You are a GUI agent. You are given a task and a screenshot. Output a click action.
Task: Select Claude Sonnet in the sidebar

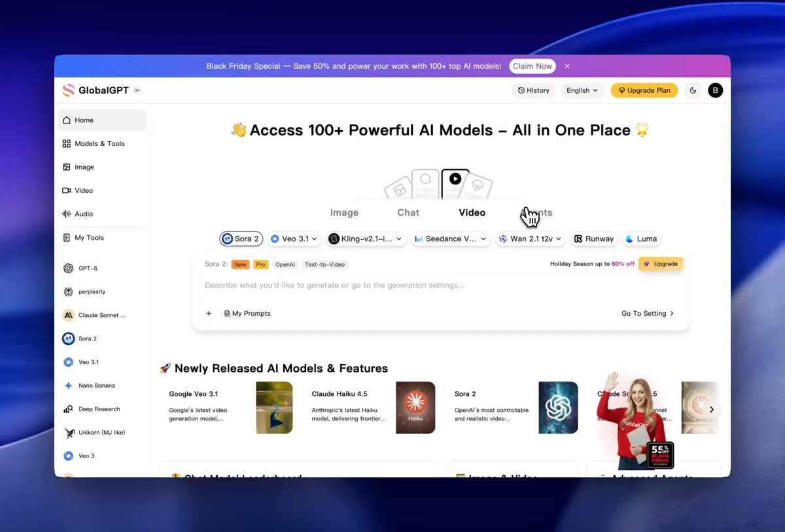[102, 315]
